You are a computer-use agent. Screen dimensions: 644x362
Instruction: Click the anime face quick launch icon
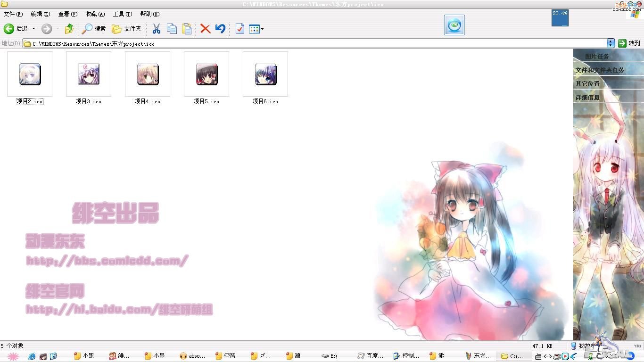43,356
